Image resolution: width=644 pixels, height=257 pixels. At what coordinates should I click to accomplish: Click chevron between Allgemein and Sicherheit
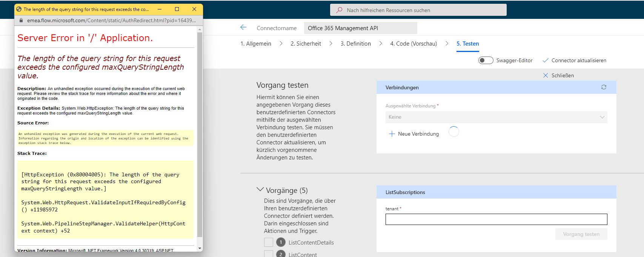click(281, 44)
